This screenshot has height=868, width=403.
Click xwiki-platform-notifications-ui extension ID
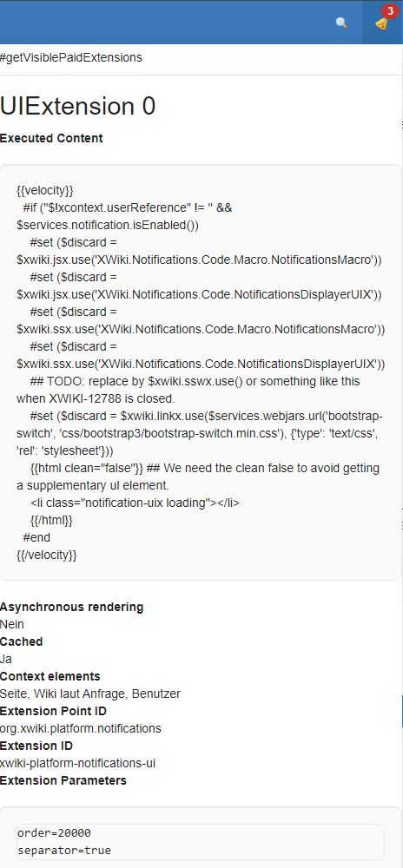(x=77, y=763)
